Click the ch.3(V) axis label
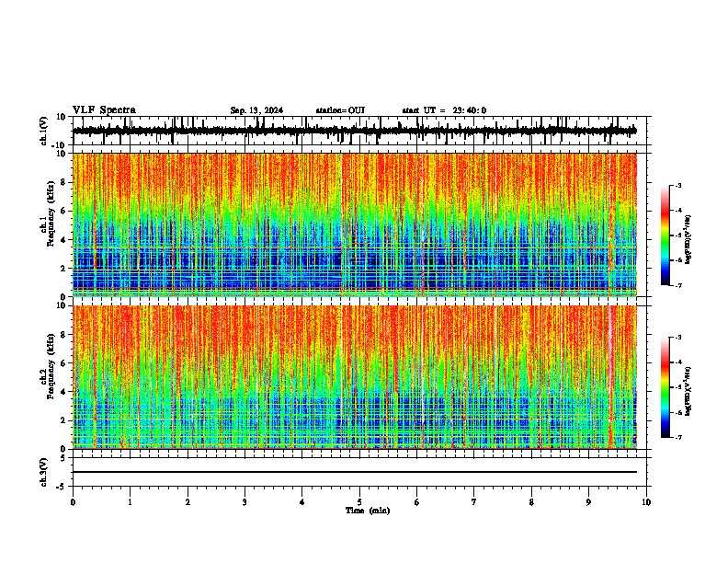The width and height of the screenshot is (728, 563). tap(43, 472)
